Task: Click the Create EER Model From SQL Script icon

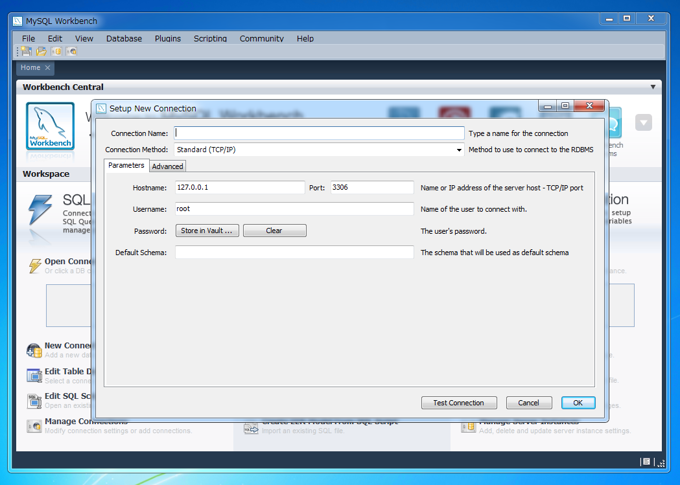Action: coord(251,429)
